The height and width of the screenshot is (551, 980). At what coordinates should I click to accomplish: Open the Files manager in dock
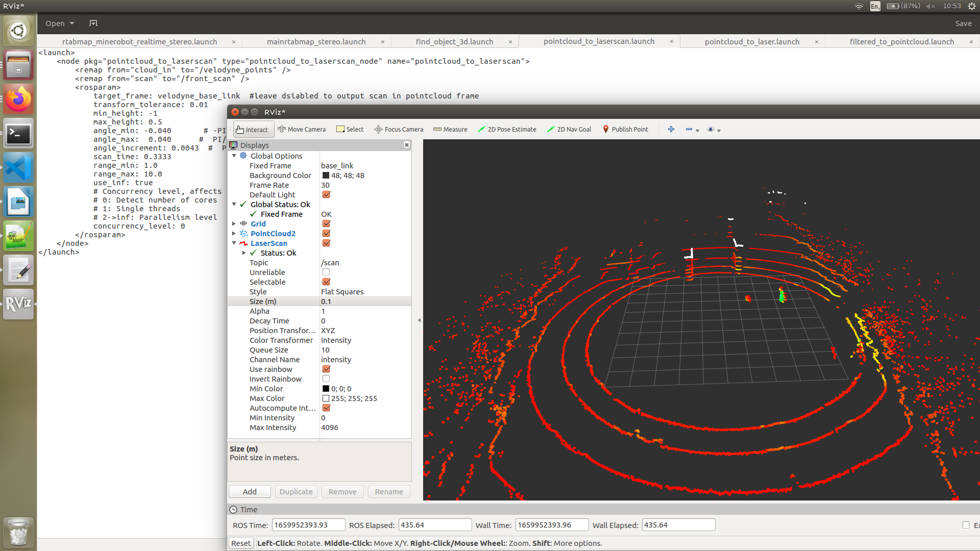18,65
